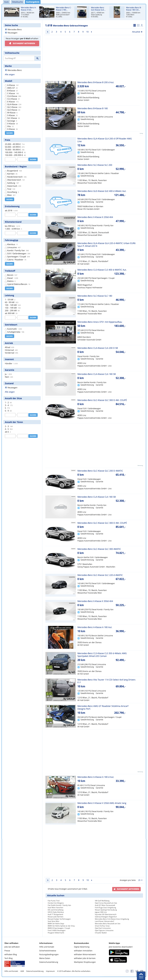Screen dimensions: 148x980
Task: Go to page 5 in top pagination
Action: tap(65, 32)
